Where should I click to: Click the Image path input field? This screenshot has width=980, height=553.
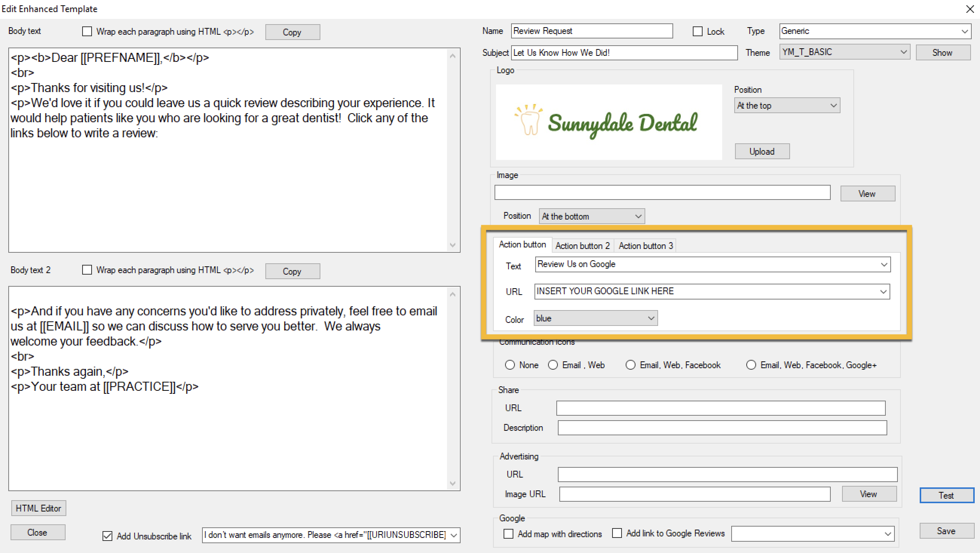[662, 192]
